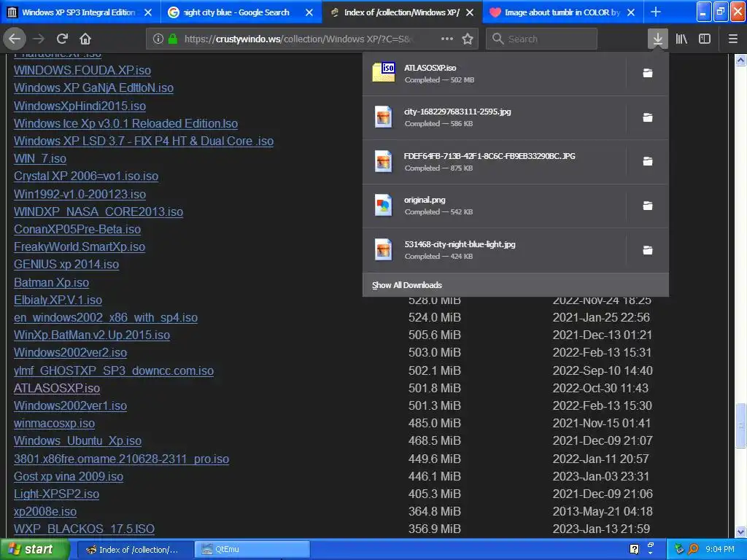Show sidebars toolbar button
Image resolution: width=747 pixels, height=560 pixels.
pos(705,39)
